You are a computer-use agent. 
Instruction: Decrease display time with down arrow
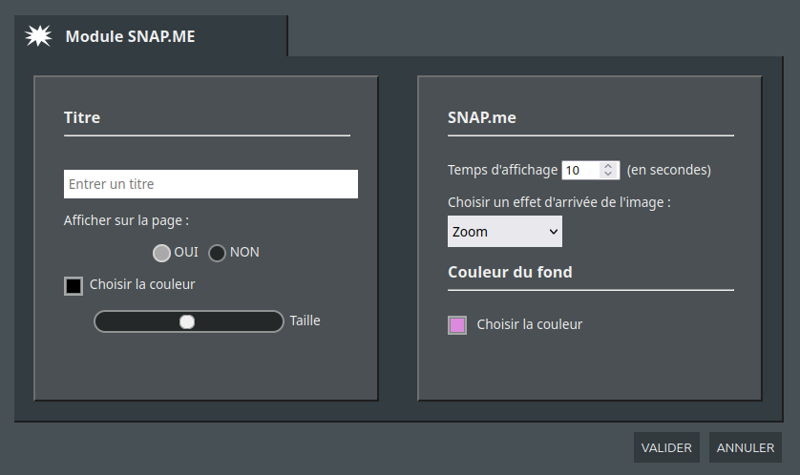[608, 174]
